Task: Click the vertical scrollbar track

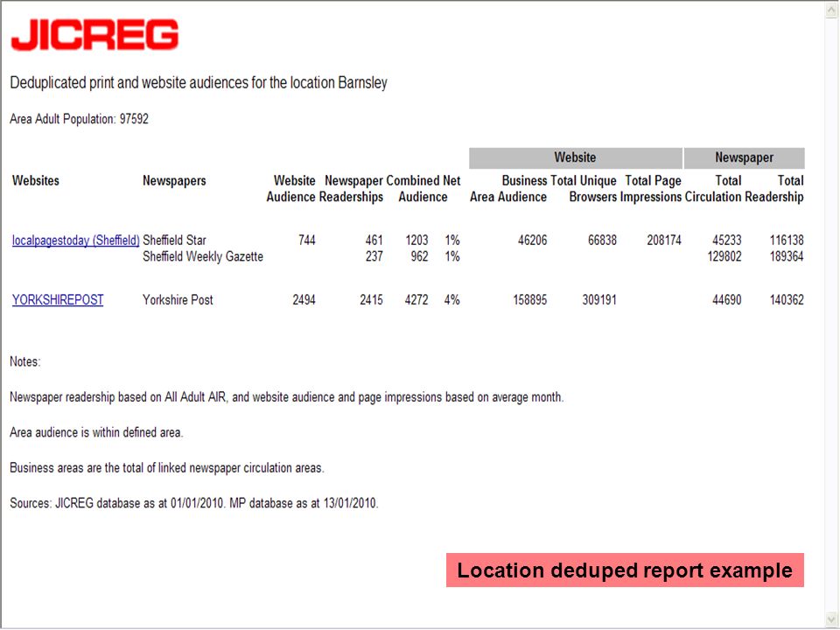Action: point(831,315)
